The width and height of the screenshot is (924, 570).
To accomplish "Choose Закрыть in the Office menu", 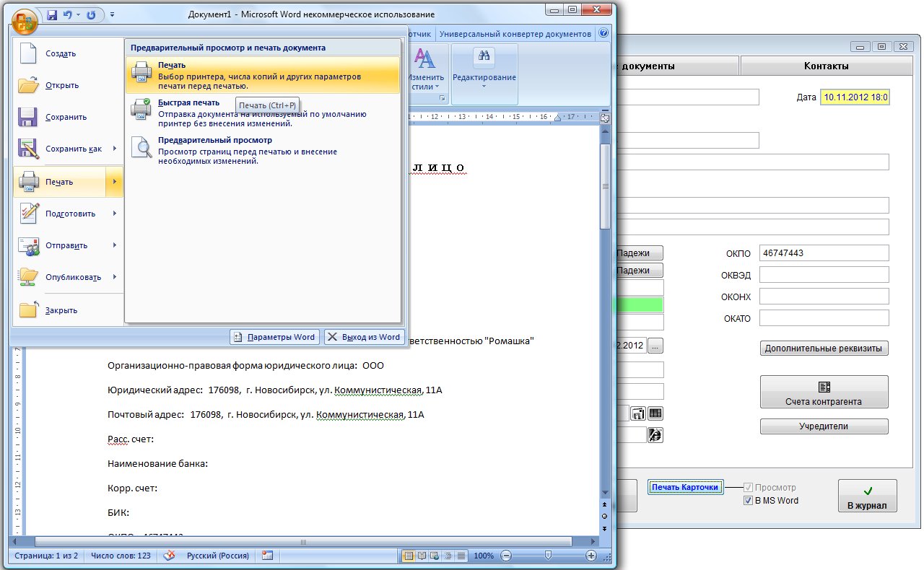I will (x=67, y=310).
